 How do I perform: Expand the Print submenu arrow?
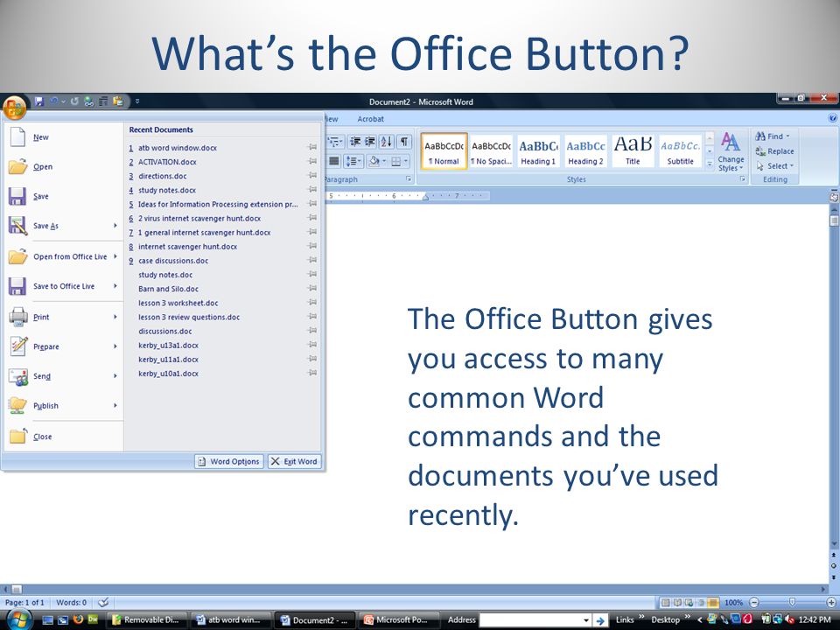click(115, 317)
